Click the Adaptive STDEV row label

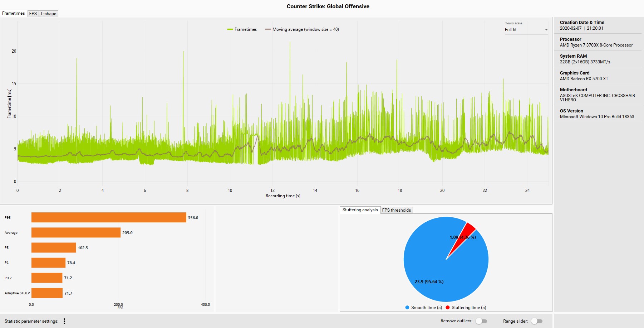(17, 293)
